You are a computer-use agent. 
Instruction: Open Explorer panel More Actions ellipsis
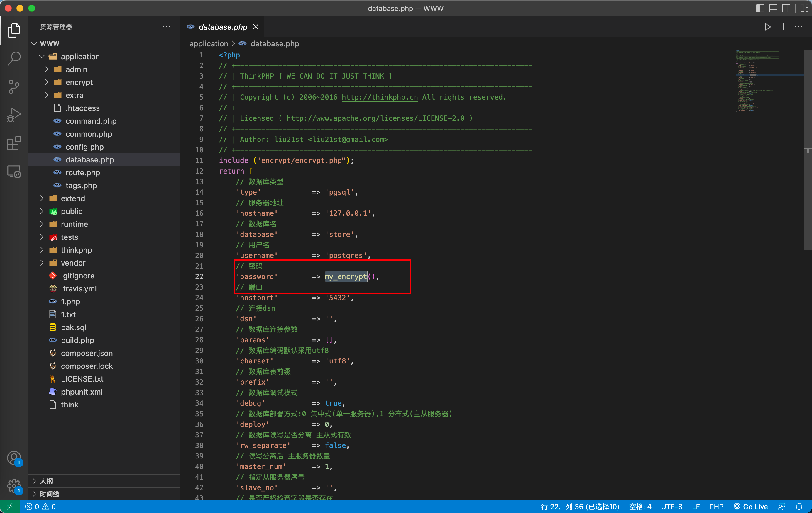167,27
